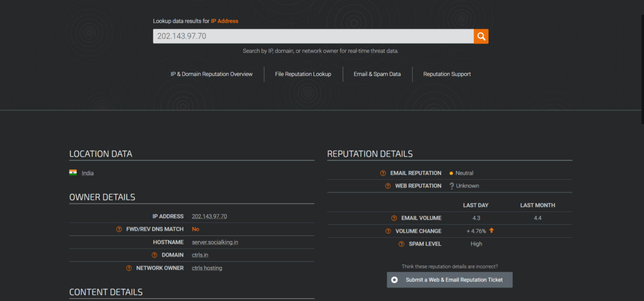Open help icon for FWD/REV DNS MATCH
The image size is (644, 301).
point(119,229)
